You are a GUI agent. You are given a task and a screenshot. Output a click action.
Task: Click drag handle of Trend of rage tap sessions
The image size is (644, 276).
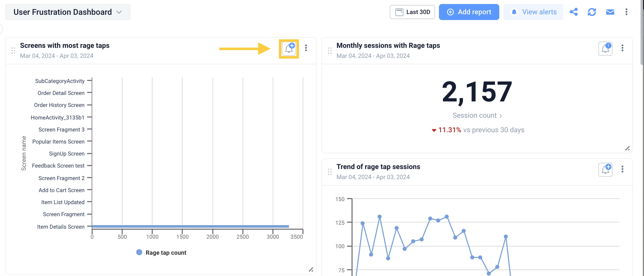click(330, 172)
